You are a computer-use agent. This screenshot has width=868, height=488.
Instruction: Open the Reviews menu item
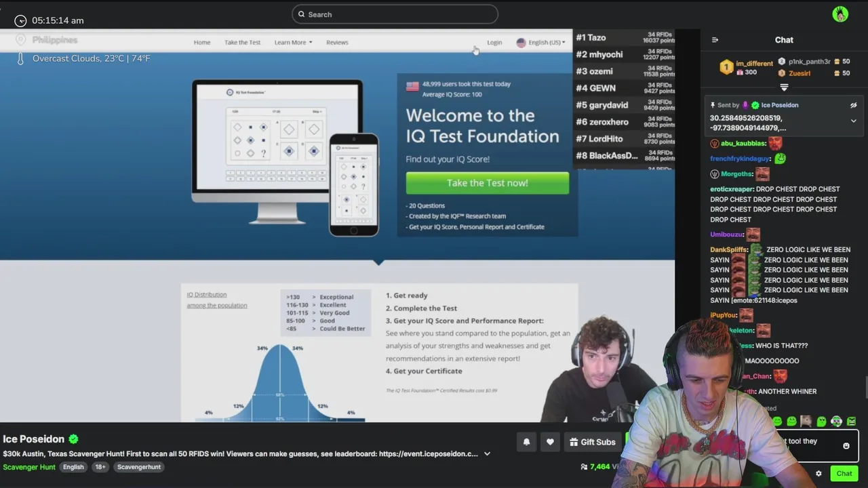coord(337,42)
